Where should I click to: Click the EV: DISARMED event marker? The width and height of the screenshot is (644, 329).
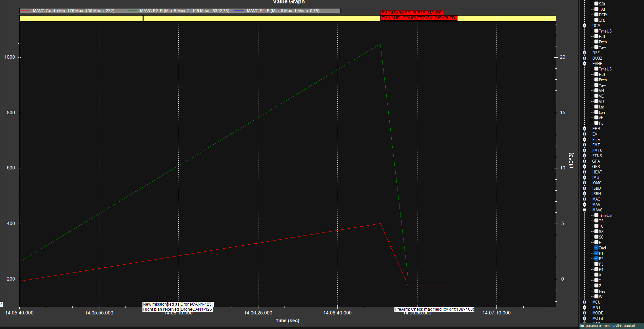[x=396, y=13]
